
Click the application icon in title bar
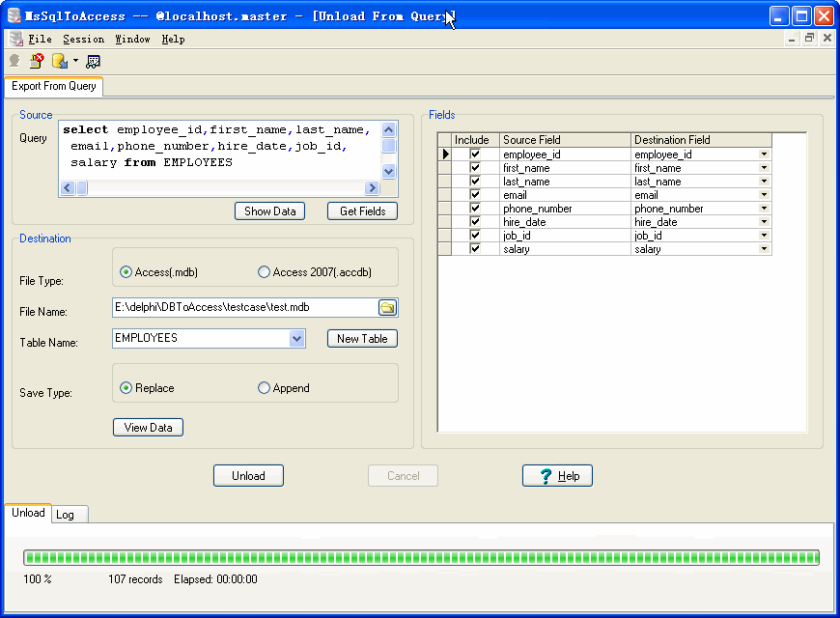coord(14,15)
